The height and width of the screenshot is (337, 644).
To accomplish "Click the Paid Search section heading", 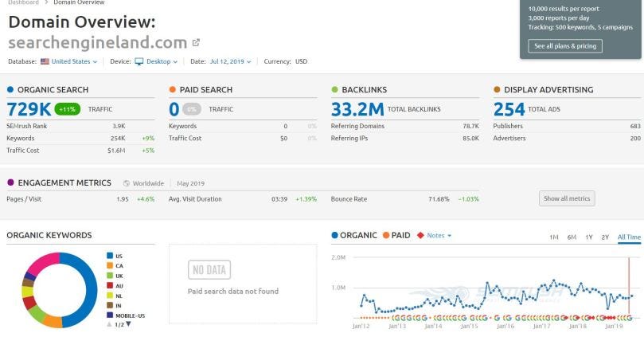I will pyautogui.click(x=205, y=89).
